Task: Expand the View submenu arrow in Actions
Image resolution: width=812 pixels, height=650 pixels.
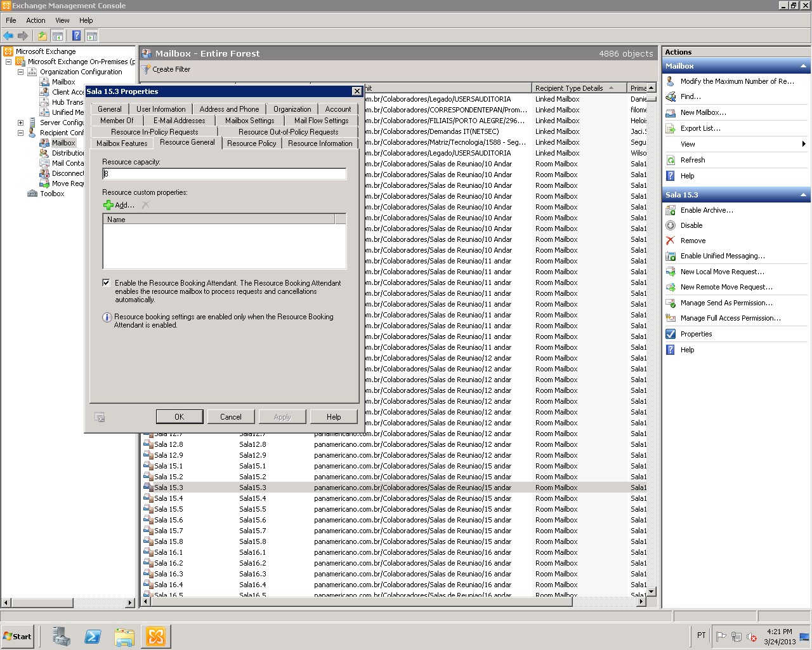Action: click(x=803, y=144)
